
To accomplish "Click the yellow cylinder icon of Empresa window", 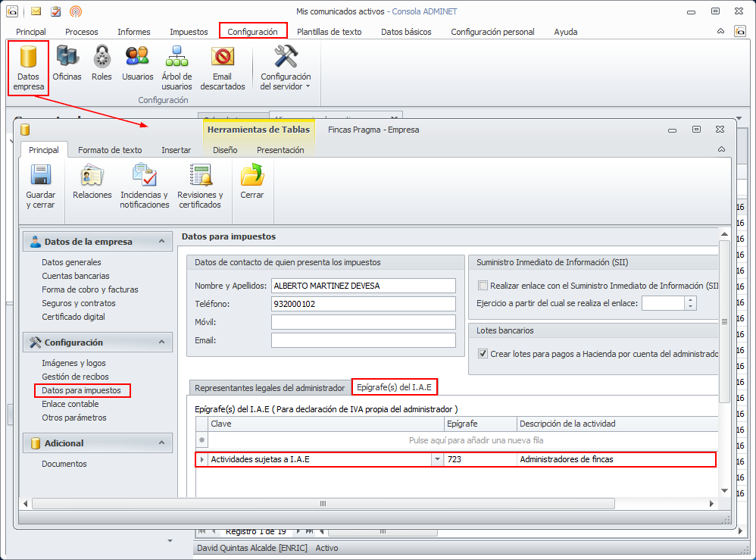I will 26,130.
